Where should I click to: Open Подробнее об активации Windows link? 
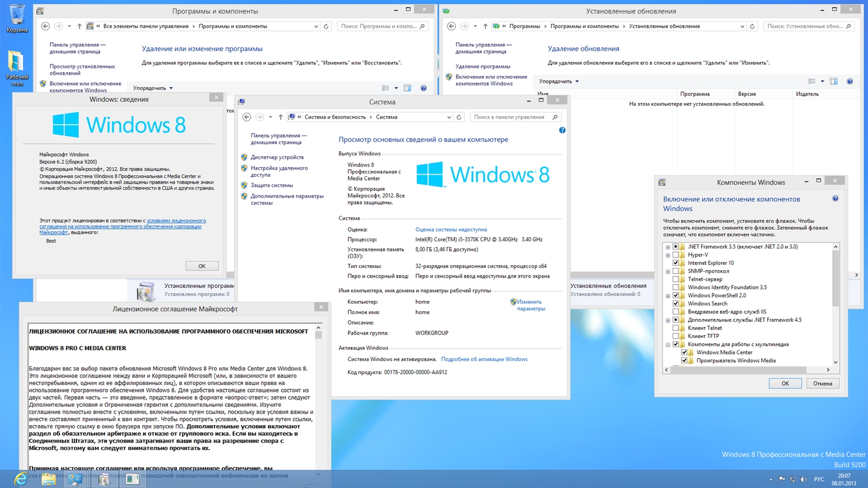(x=484, y=359)
